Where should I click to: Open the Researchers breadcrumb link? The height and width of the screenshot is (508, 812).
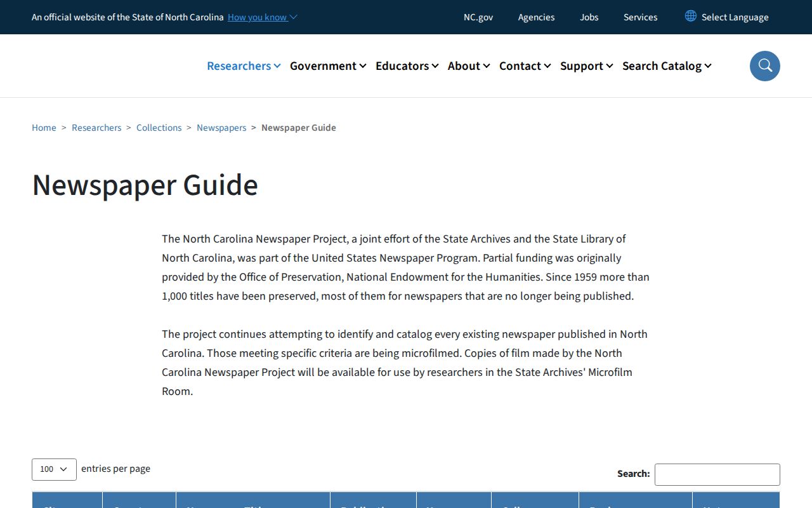coord(96,128)
